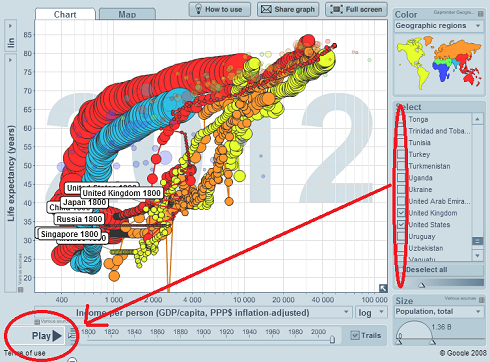The image size is (490, 362).
Task: Check the Uruguay checkbox
Action: pos(401,236)
